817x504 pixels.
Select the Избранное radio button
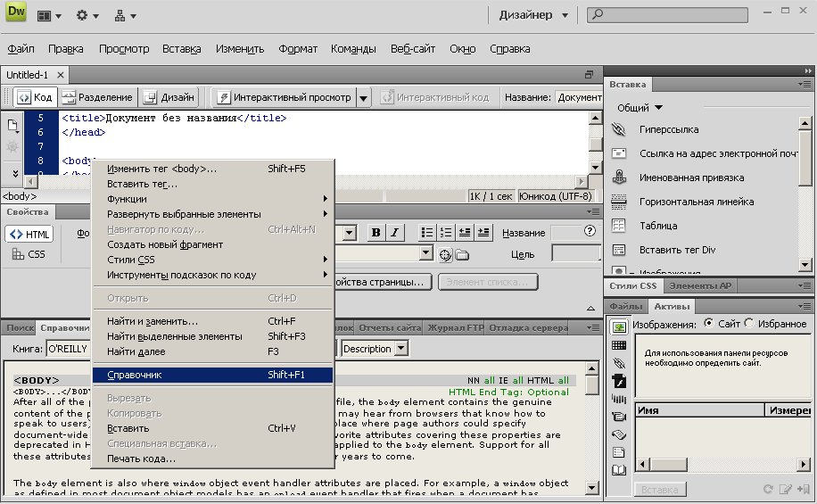click(x=748, y=324)
